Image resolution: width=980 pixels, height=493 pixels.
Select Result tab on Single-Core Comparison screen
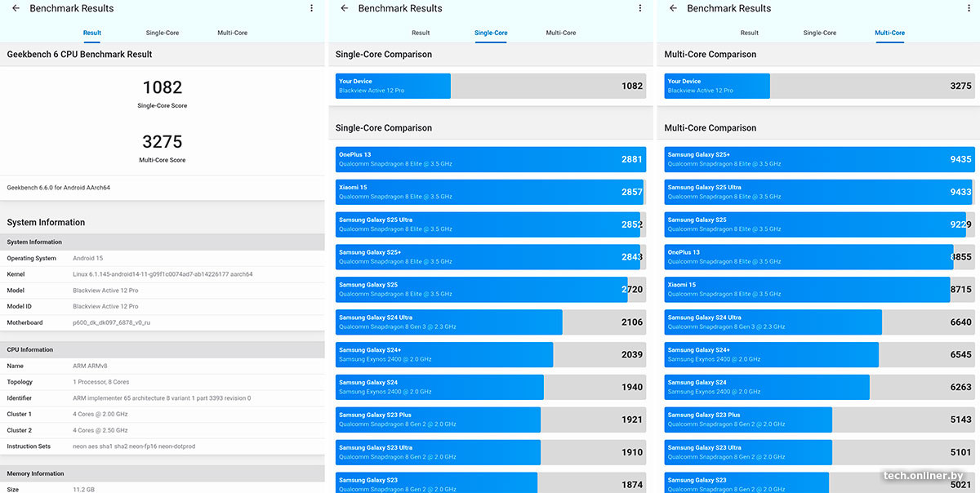pos(421,33)
